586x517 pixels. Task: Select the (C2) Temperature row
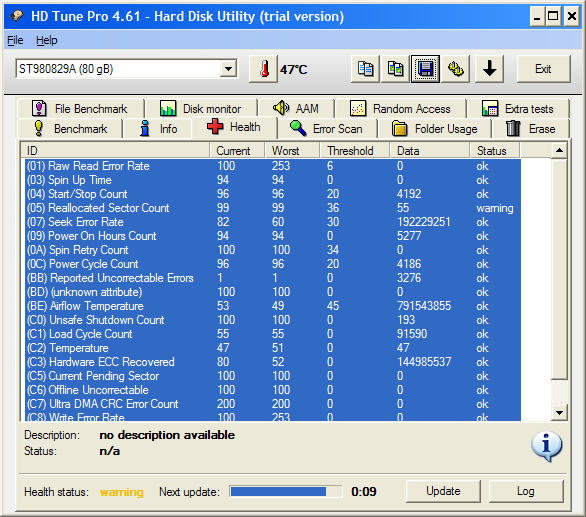tap(273, 348)
